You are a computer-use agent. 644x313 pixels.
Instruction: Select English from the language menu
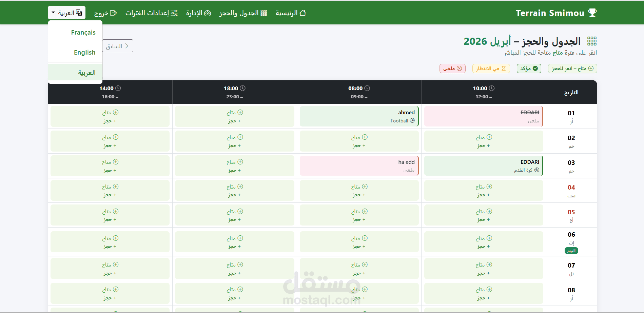point(84,52)
